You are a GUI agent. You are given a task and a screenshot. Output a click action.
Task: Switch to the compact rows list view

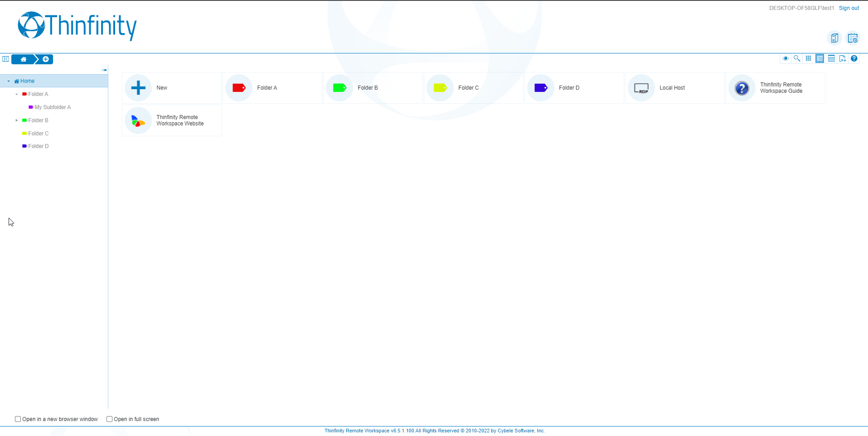click(x=831, y=58)
